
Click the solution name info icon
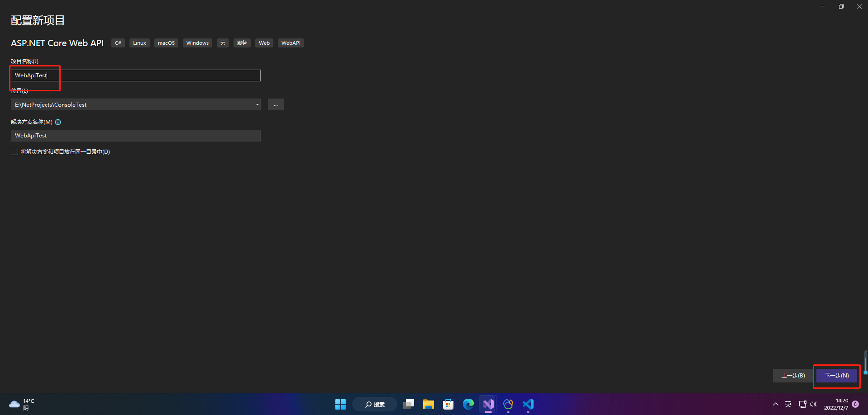pos(58,122)
